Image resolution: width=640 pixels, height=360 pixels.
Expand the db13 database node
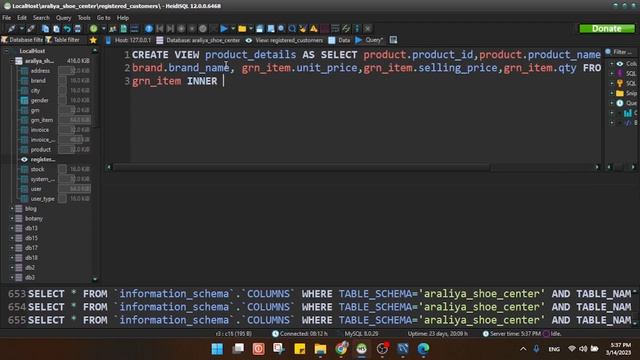[x=12, y=228]
